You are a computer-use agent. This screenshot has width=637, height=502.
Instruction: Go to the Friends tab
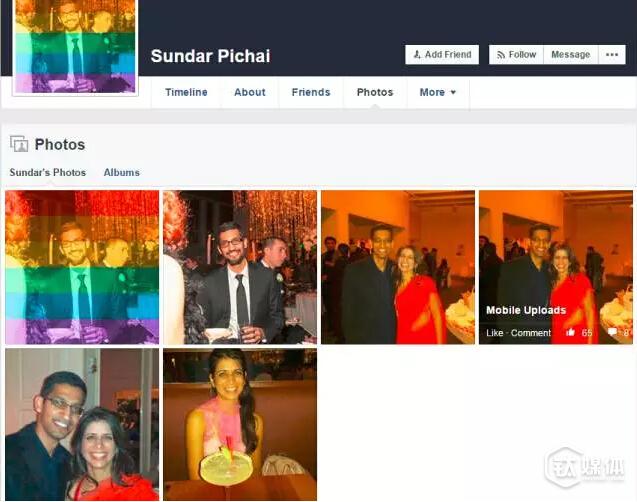pyautogui.click(x=311, y=92)
